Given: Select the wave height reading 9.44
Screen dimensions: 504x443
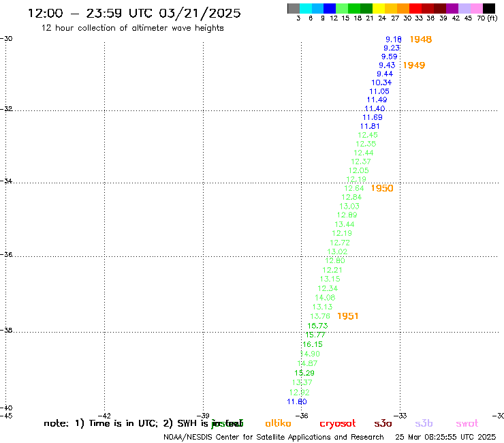Looking at the screenshot, I should point(385,74).
